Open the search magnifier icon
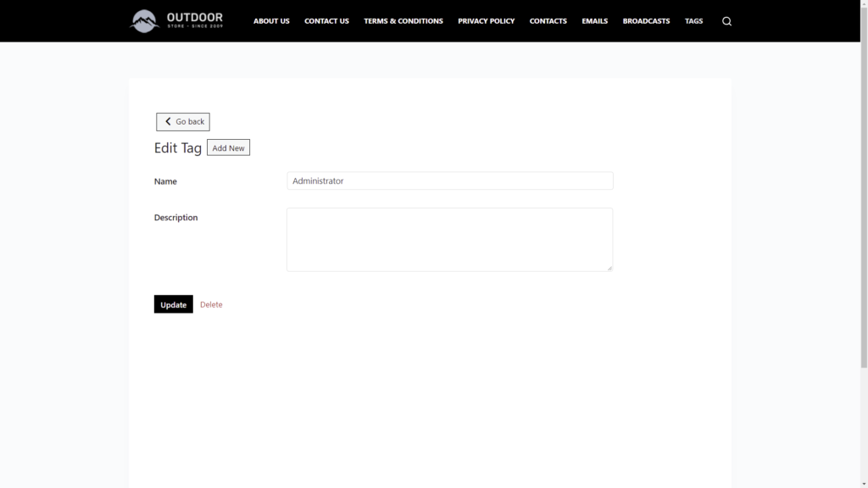 (x=726, y=20)
